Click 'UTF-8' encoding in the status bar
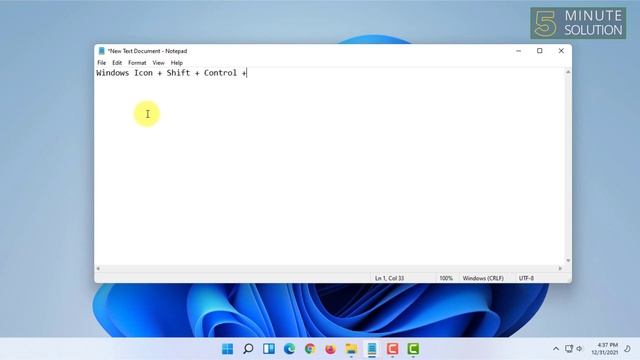The width and height of the screenshot is (640, 360). pos(526,278)
